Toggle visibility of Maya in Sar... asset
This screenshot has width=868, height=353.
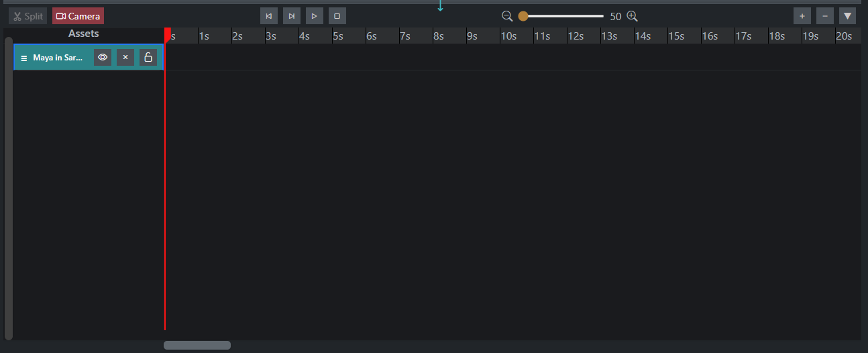103,58
